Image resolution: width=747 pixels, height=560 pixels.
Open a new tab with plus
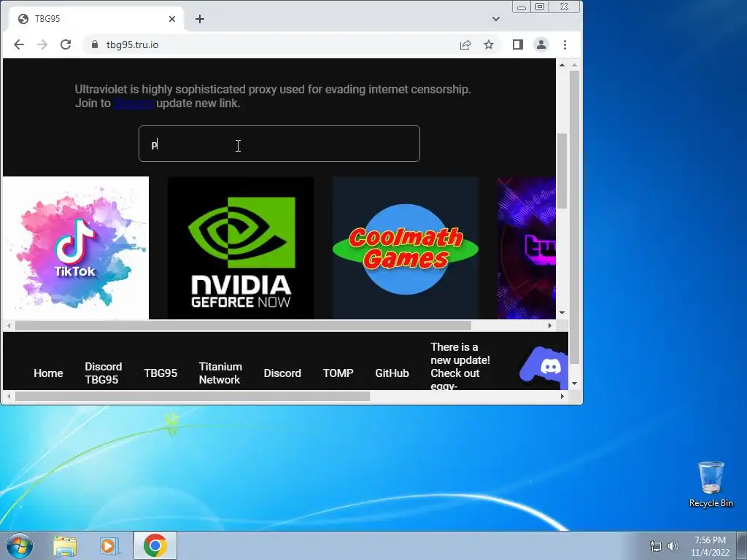pos(200,19)
